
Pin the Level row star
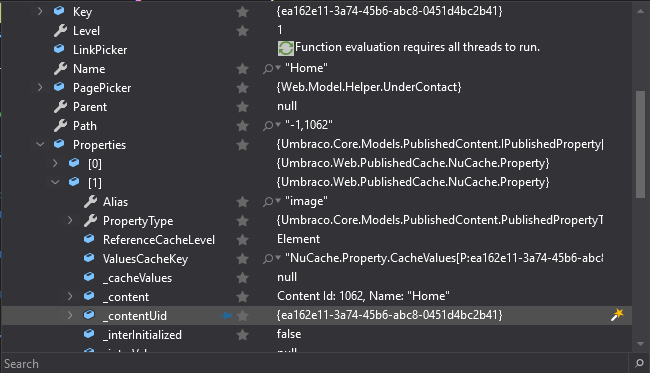tap(243, 31)
